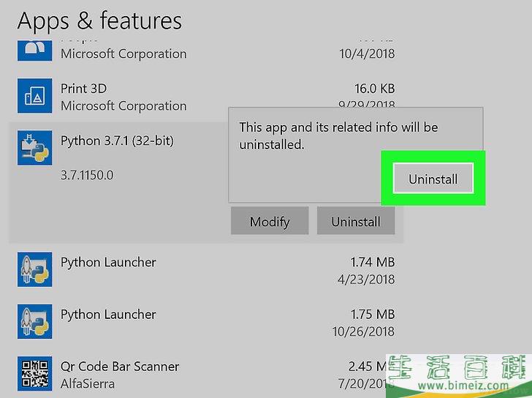Select Python Launcher sized 1.75 MB
The height and width of the screenshot is (398, 532).
(x=108, y=315)
